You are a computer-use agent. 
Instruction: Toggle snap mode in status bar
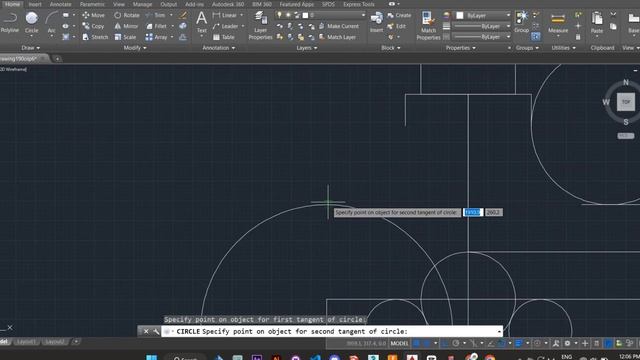point(427,343)
